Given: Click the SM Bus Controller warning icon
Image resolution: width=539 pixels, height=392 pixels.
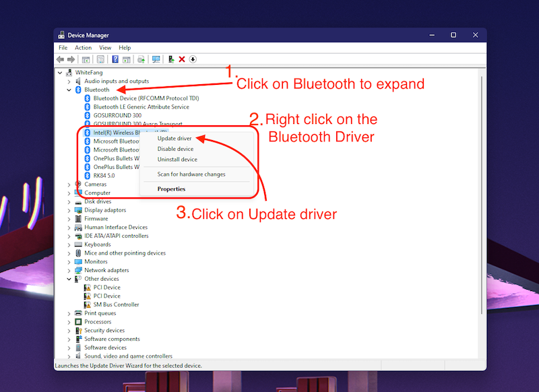Looking at the screenshot, I should [x=87, y=304].
